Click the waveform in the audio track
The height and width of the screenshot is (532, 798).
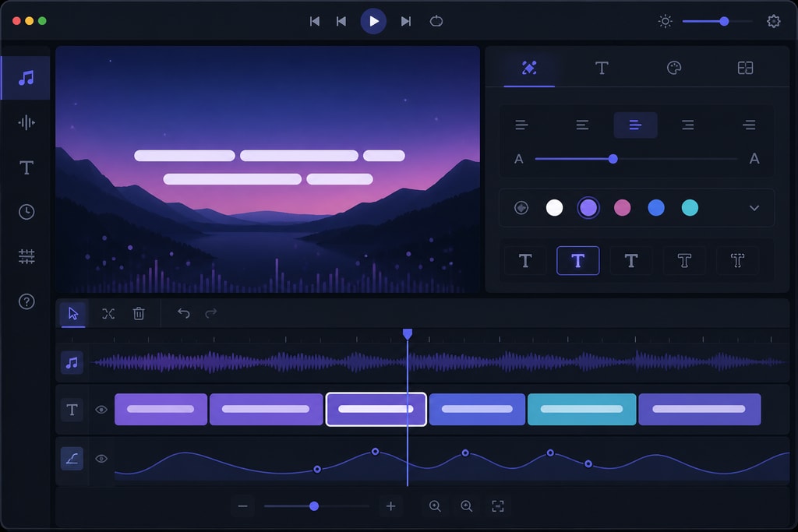[x=439, y=362]
